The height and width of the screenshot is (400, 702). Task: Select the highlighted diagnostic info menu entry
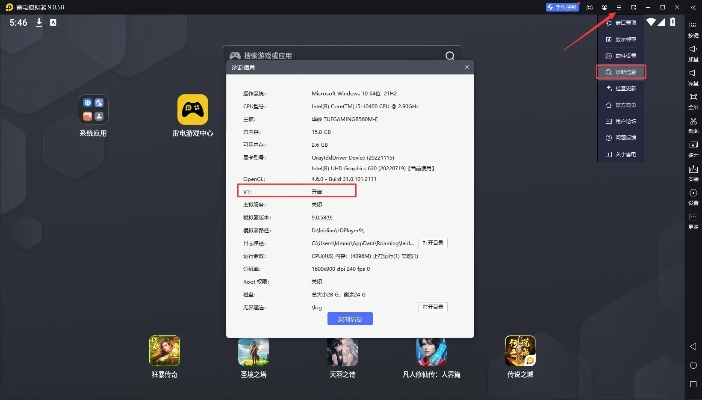tap(621, 72)
